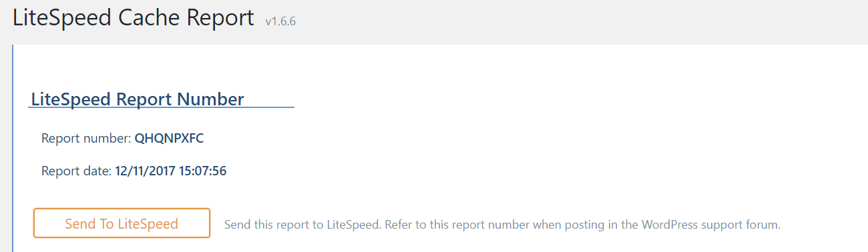Screen dimensions: 868x252
Task: Click the time 15:07:56 in report date
Action: tap(202, 171)
